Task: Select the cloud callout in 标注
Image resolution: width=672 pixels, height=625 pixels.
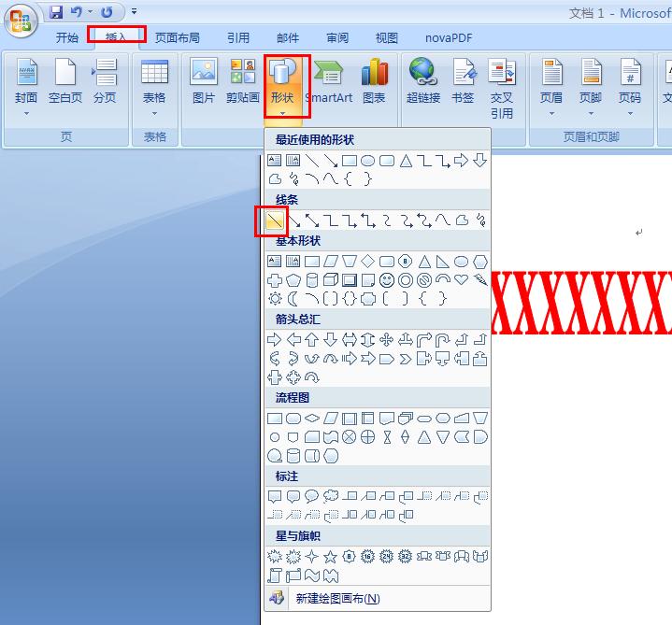Action: tap(331, 496)
